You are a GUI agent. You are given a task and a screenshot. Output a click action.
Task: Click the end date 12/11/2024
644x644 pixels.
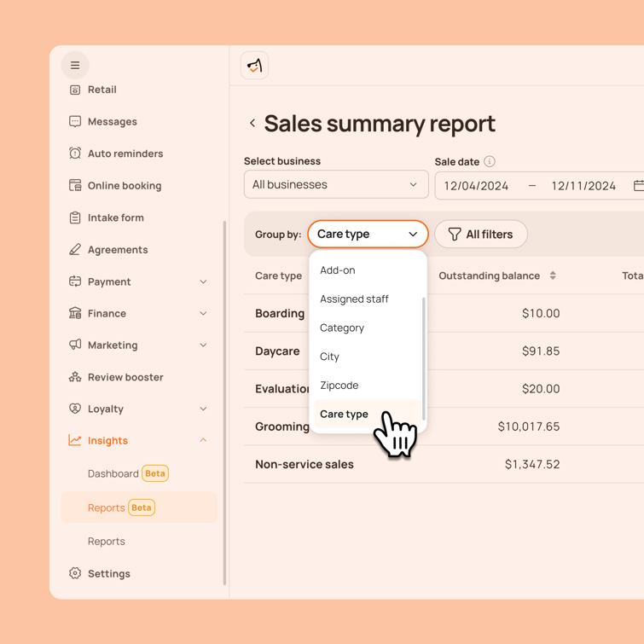coord(583,186)
